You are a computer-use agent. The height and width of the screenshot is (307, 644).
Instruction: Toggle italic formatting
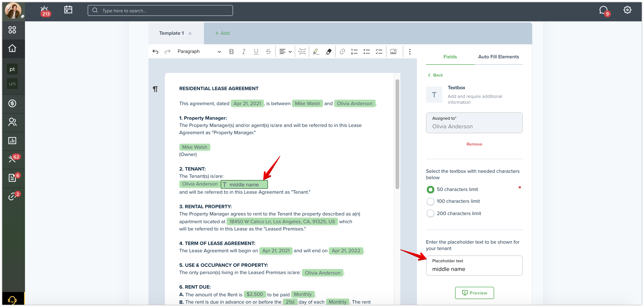[x=244, y=52]
